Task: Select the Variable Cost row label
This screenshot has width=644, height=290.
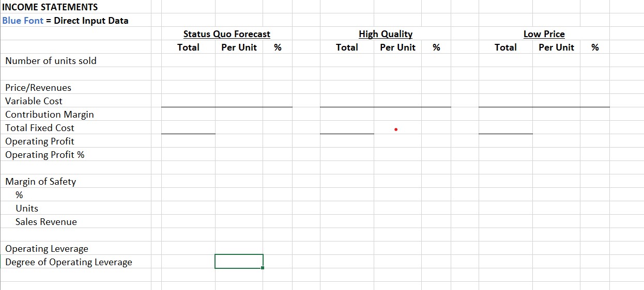Action: (34, 101)
